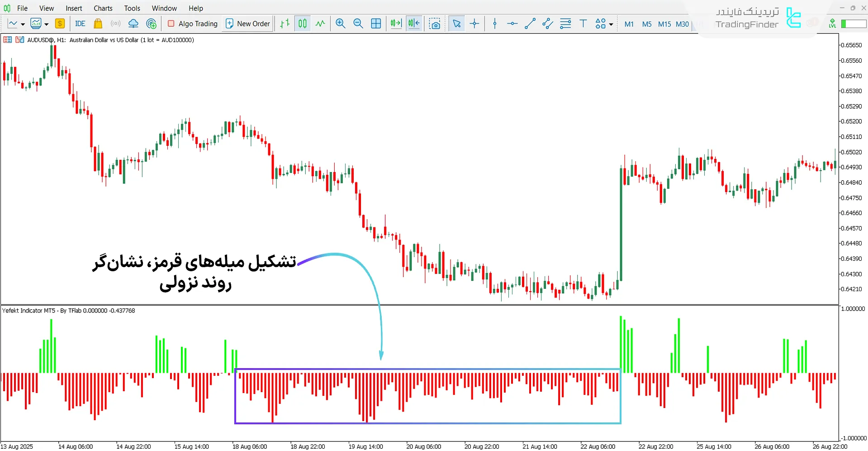Tile chart windows with grid icon
This screenshot has width=868, height=451.
[x=376, y=24]
